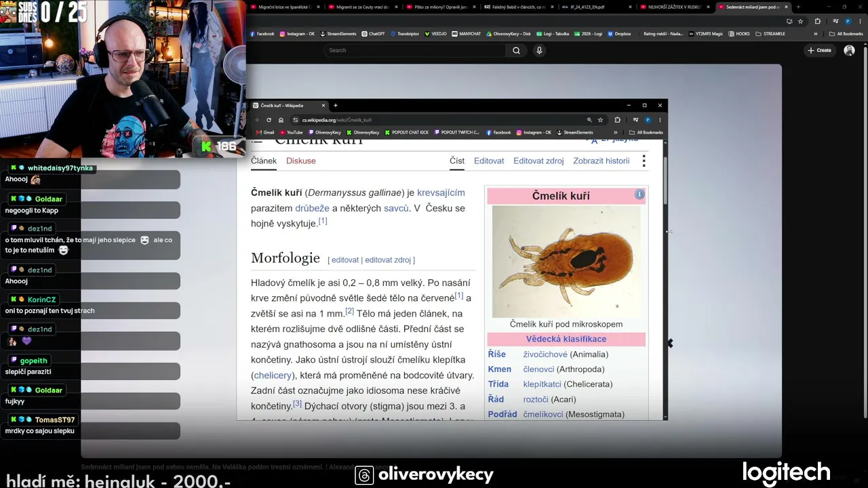868x488 pixels.
Task: Follow the klepítkatci link in infobox
Action: [542, 384]
